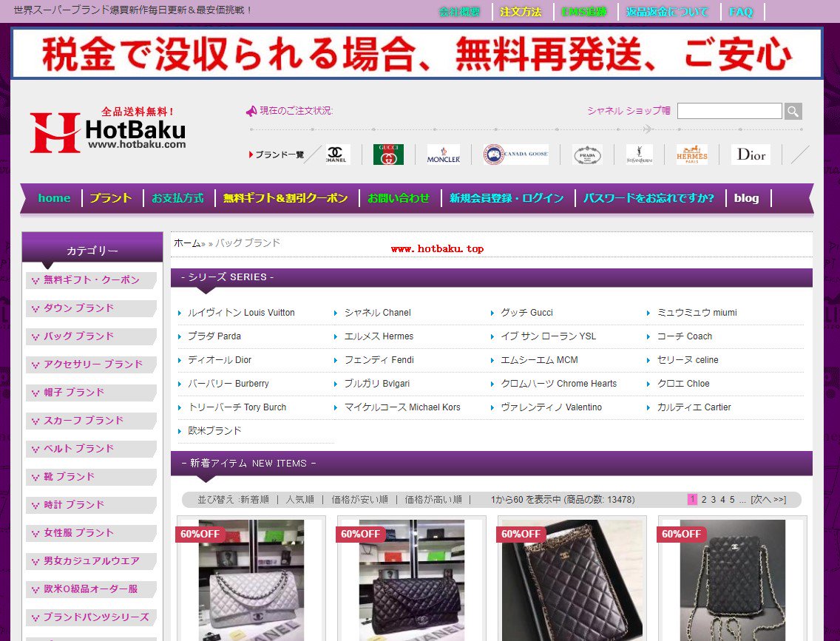Select ダウン ブランド category

91,308
